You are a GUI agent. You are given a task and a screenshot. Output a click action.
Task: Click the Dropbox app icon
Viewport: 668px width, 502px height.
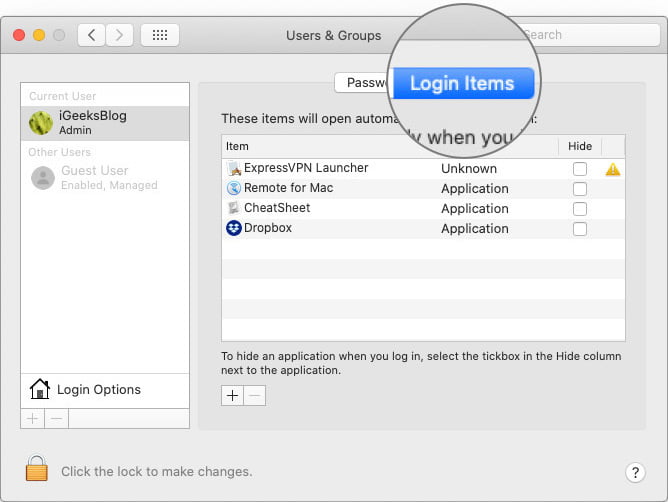[x=234, y=228]
